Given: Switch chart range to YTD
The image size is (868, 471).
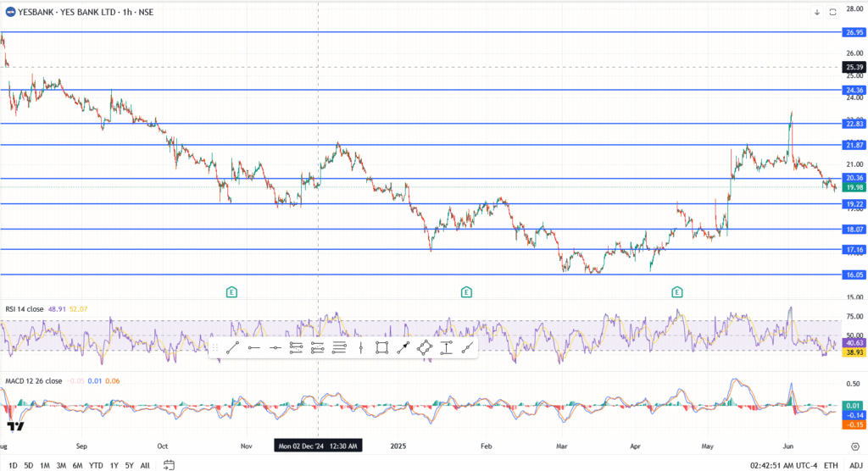Looking at the screenshot, I should tap(95, 465).
